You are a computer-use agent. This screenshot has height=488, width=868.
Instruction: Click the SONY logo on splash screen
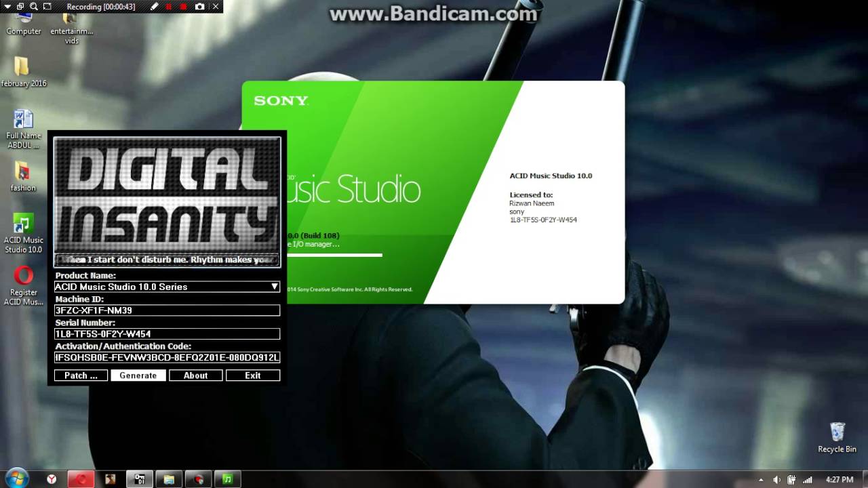281,101
